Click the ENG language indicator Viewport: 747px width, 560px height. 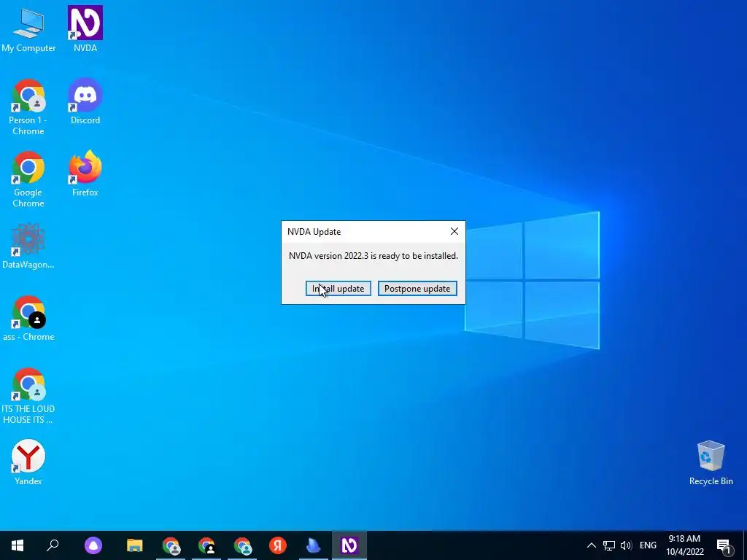[648, 545]
